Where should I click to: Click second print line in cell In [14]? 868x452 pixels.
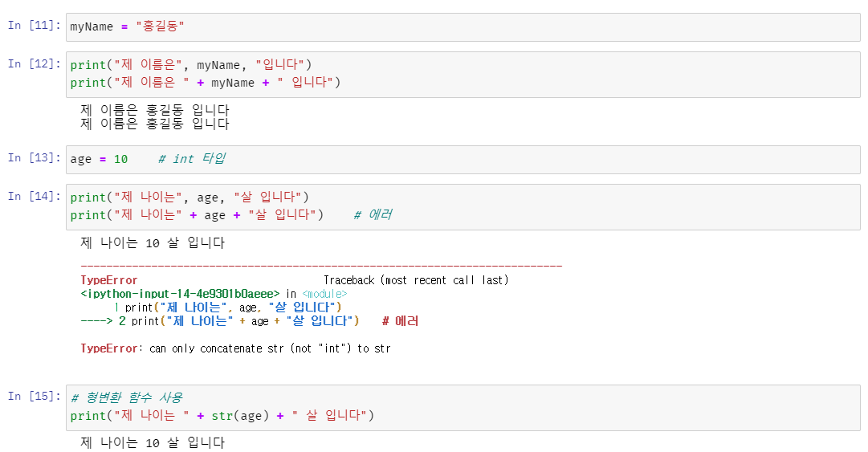pyautogui.click(x=197, y=214)
